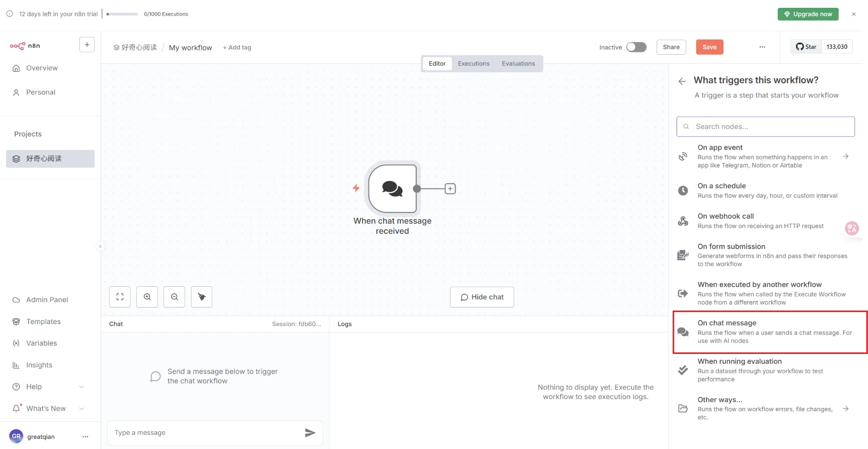Open the Personal workspace
The width and height of the screenshot is (868, 449).
click(x=41, y=92)
